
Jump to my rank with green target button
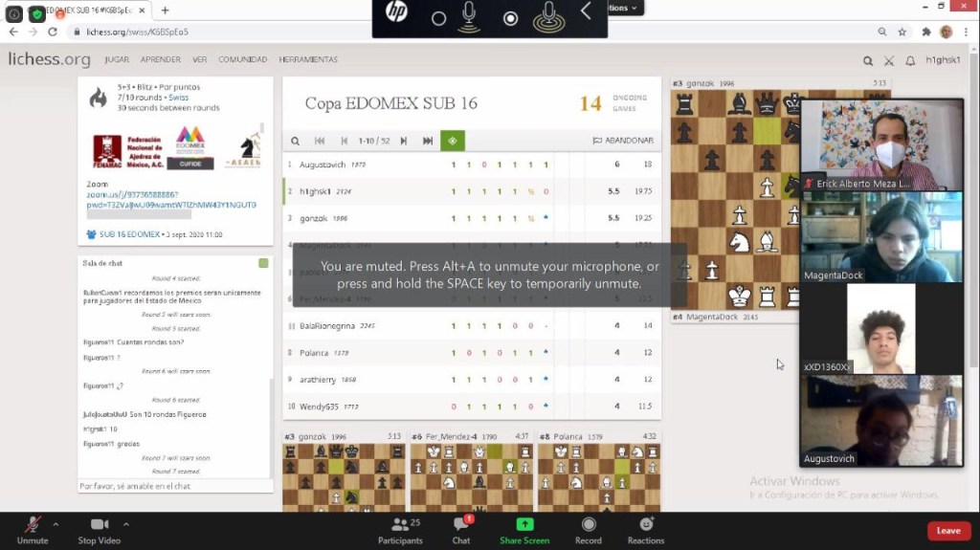click(x=452, y=141)
